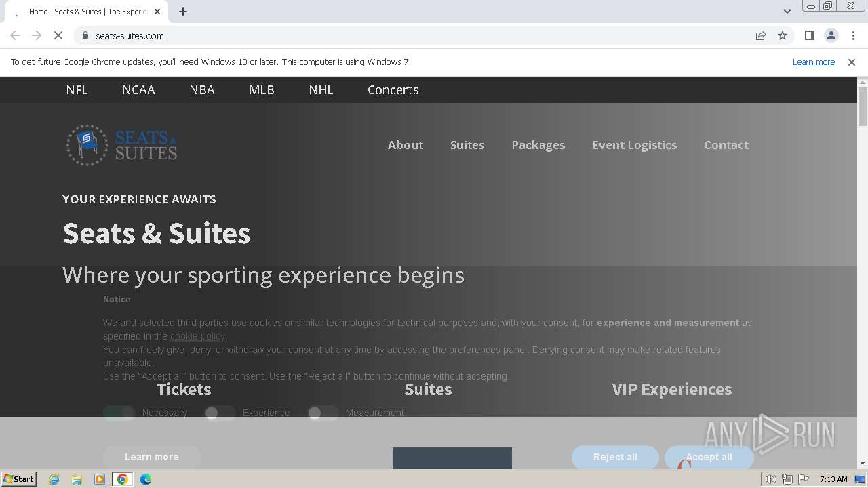Open the Contact nav link

pyautogui.click(x=726, y=145)
